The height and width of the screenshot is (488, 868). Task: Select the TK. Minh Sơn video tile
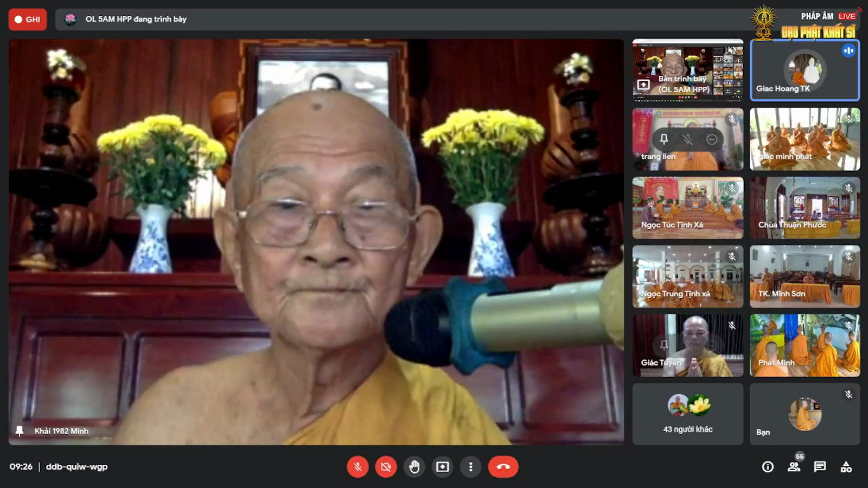point(805,277)
